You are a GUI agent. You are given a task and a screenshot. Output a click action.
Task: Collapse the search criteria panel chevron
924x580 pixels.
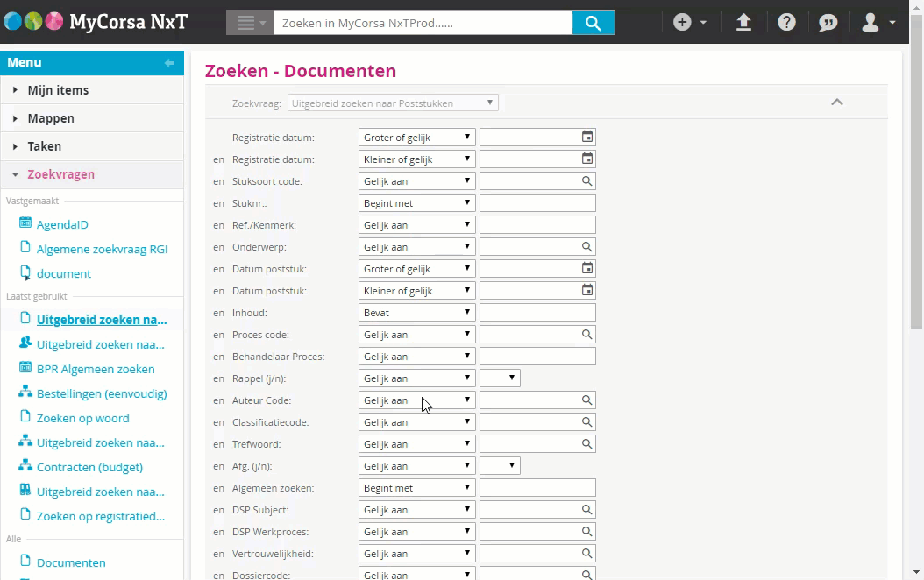tap(837, 103)
